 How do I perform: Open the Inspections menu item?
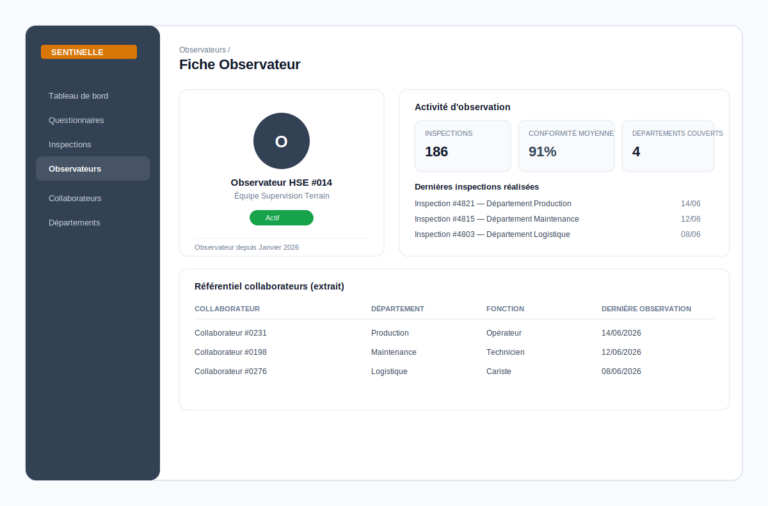tap(70, 145)
